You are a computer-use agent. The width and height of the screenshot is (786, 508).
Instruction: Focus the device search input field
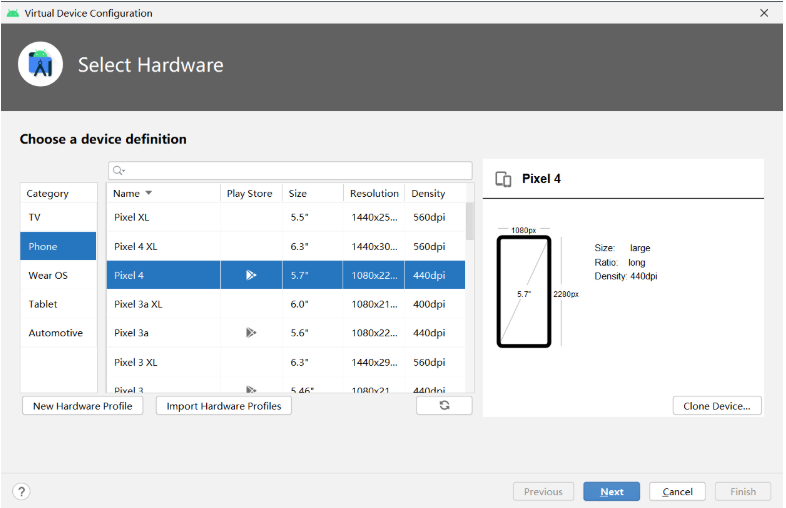coord(290,171)
